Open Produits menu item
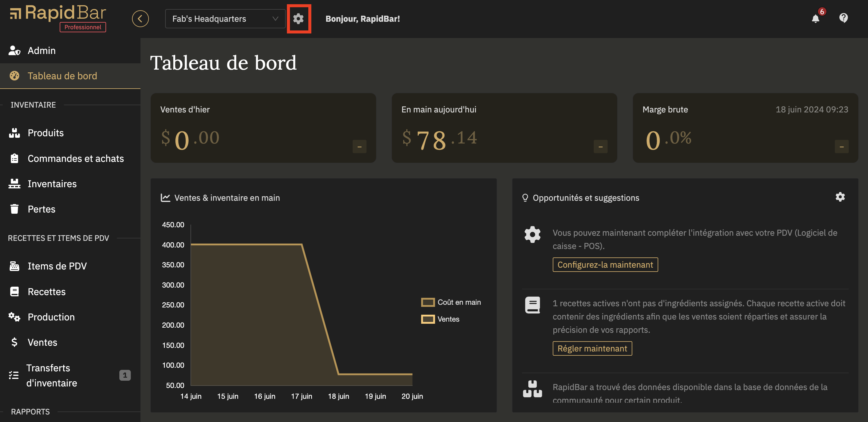868x422 pixels. click(x=70, y=133)
